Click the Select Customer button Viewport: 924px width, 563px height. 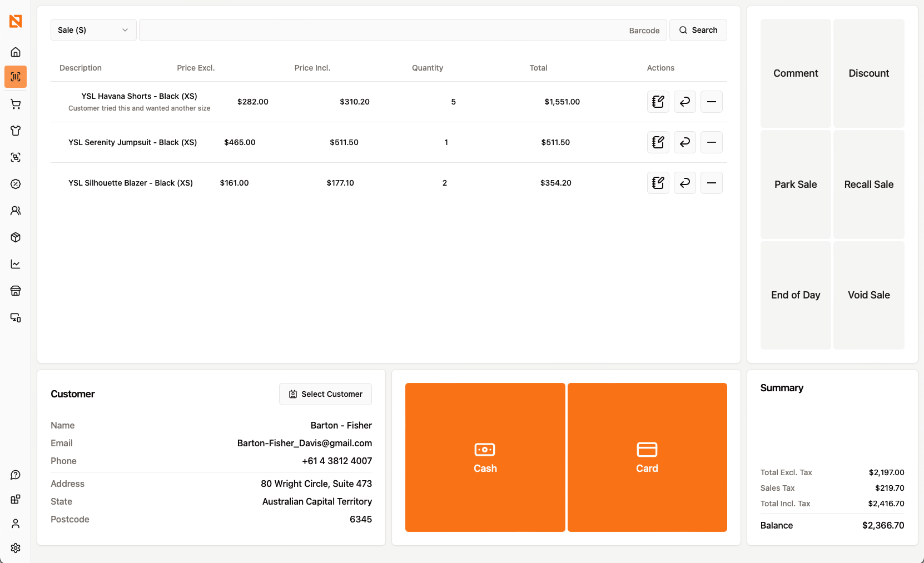tap(325, 394)
